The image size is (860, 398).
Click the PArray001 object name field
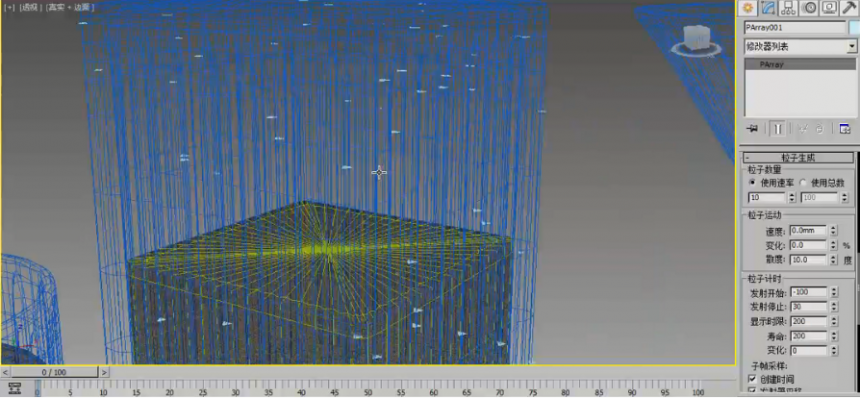(x=795, y=27)
